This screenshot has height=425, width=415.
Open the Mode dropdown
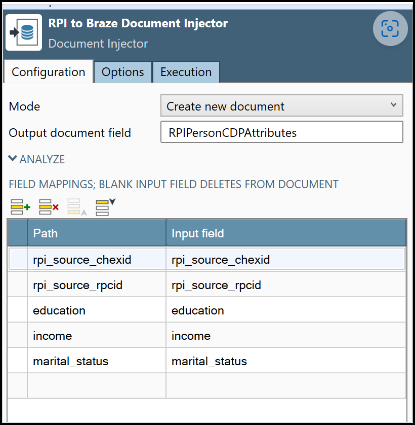point(281,106)
